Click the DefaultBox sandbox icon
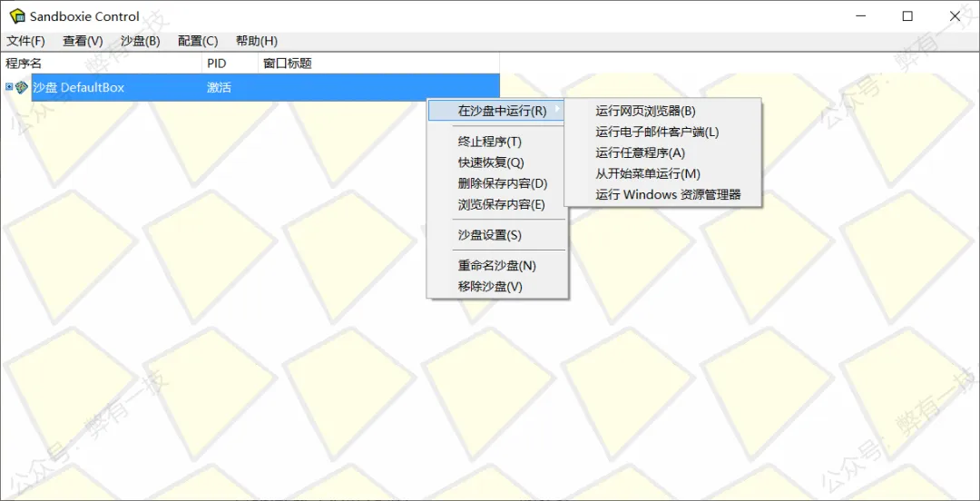This screenshot has width=980, height=501. [x=22, y=87]
